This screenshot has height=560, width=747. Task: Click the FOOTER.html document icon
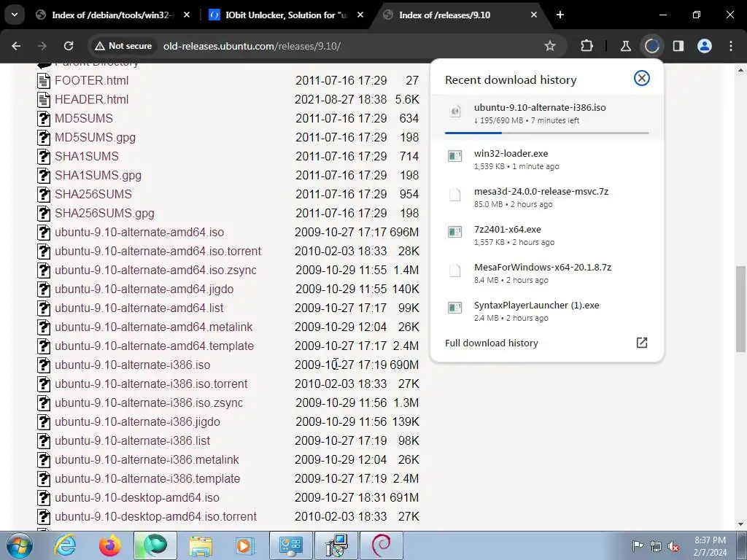coord(44,80)
